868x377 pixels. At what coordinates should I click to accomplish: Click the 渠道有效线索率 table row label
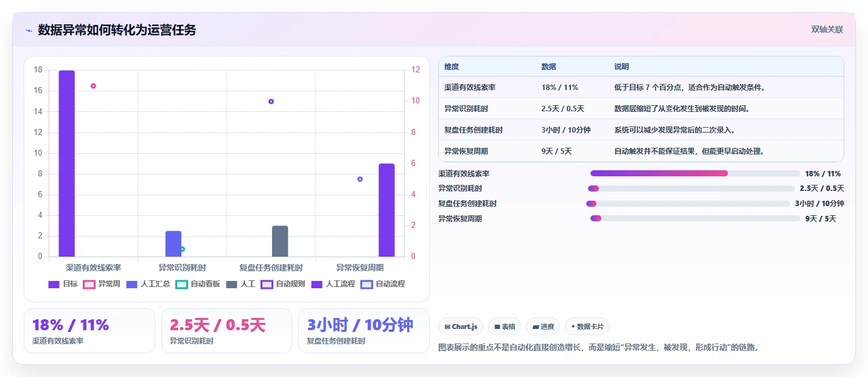coord(470,88)
